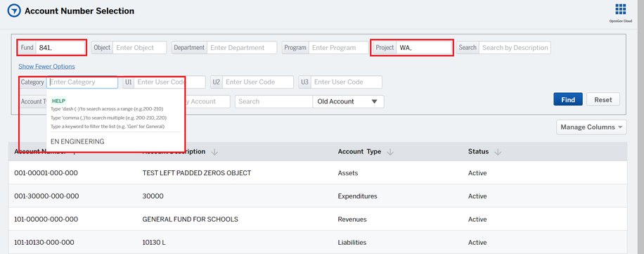The image size is (644, 254).
Task: Click the filter funnel icon beside the title
Action: (x=14, y=11)
